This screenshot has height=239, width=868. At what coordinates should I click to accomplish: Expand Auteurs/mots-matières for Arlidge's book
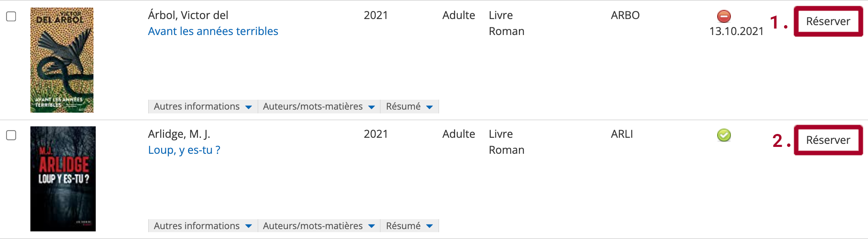pyautogui.click(x=319, y=226)
